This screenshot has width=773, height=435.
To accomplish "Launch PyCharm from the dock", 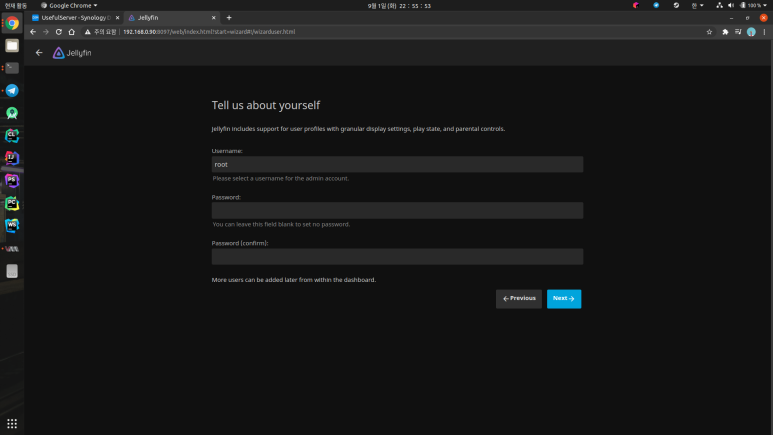I will [x=12, y=203].
